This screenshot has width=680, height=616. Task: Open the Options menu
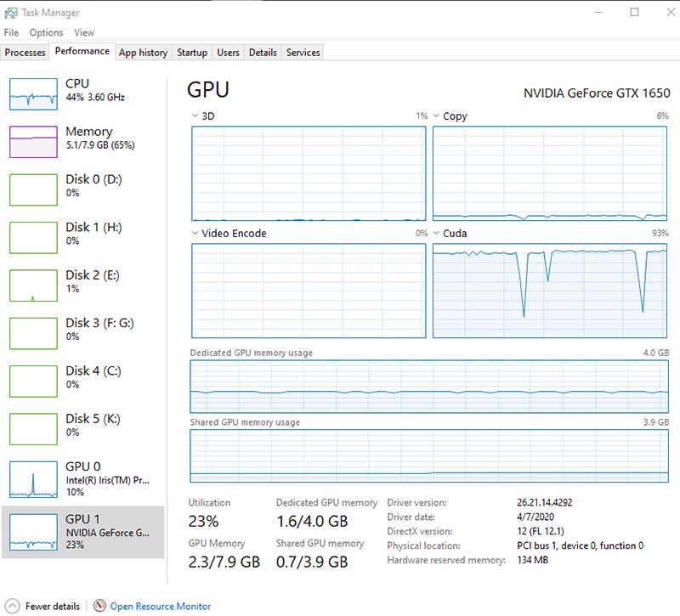tap(47, 32)
